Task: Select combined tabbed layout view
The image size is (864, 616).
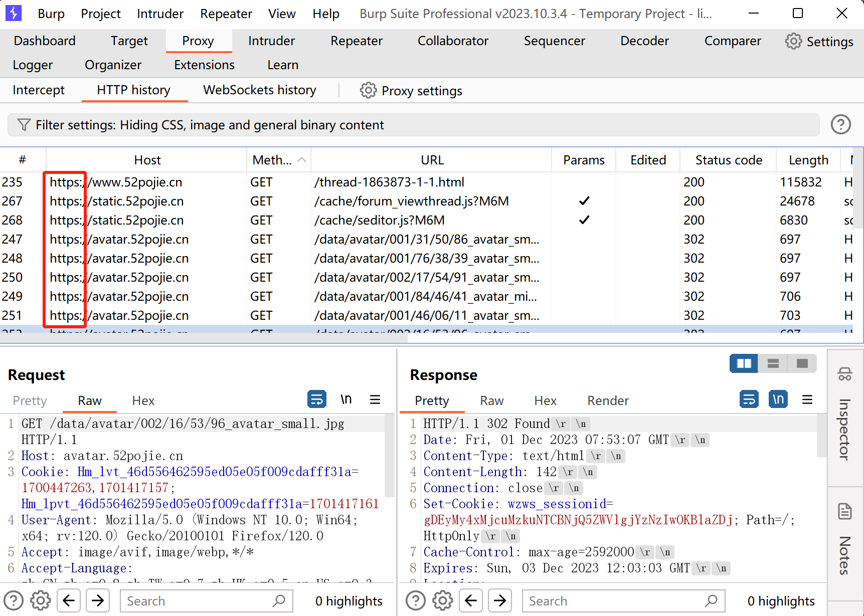Action: (x=802, y=363)
